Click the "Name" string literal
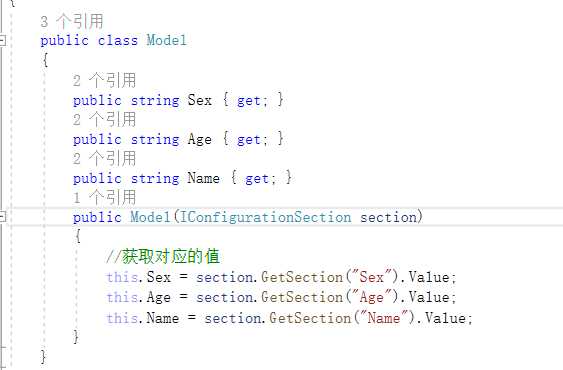The width and height of the screenshot is (563, 370). (x=384, y=318)
